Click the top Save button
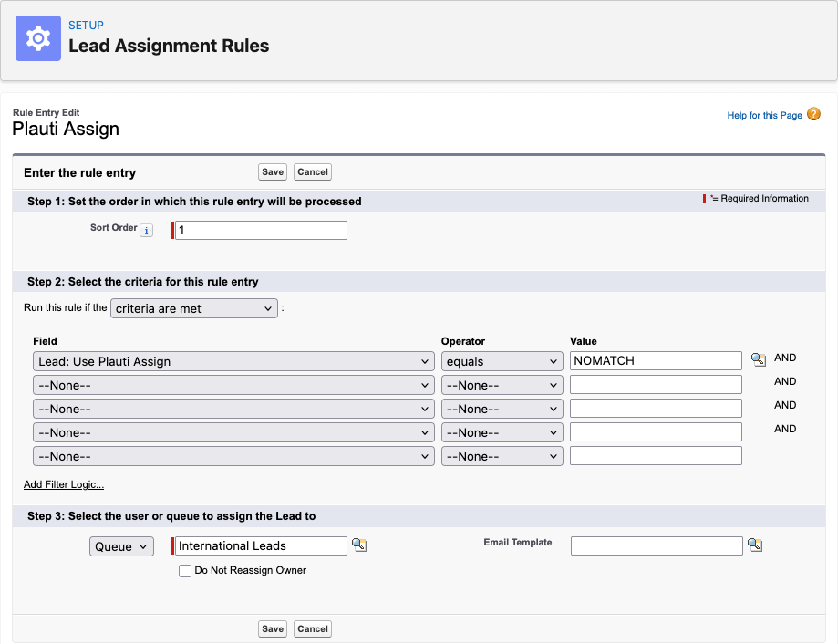Image resolution: width=838 pixels, height=644 pixels. 273,172
